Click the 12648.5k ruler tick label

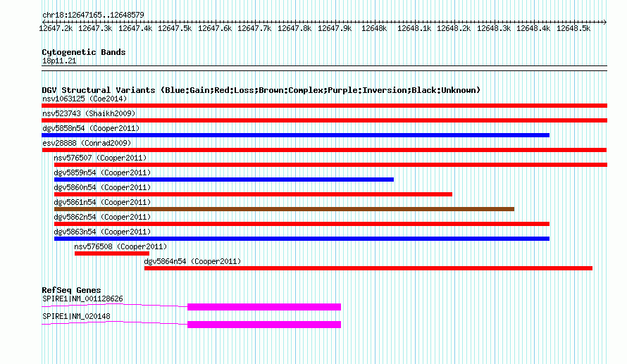tap(573, 28)
